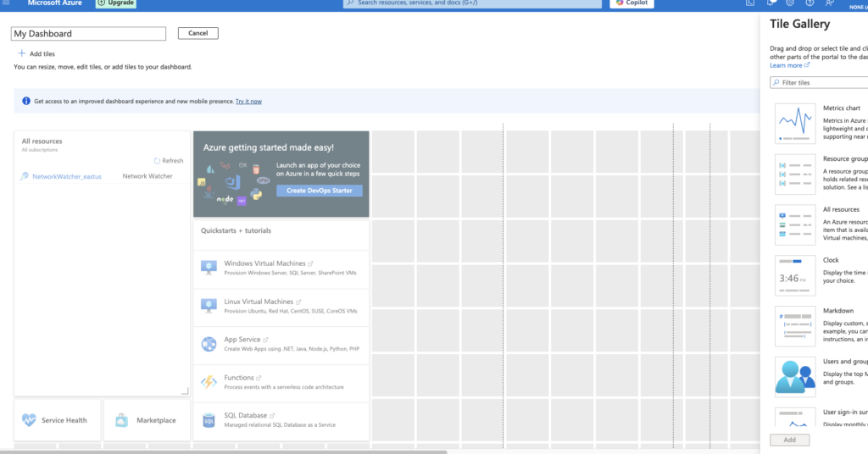This screenshot has height=454, width=868.
Task: Click the Refresh icon in All resources
Action: click(157, 161)
